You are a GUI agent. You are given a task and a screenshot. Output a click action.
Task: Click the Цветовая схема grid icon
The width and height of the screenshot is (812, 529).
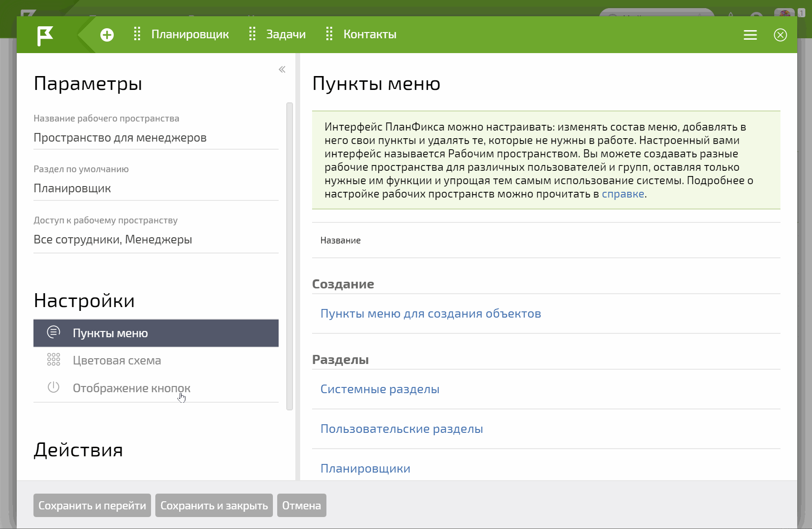tap(54, 360)
